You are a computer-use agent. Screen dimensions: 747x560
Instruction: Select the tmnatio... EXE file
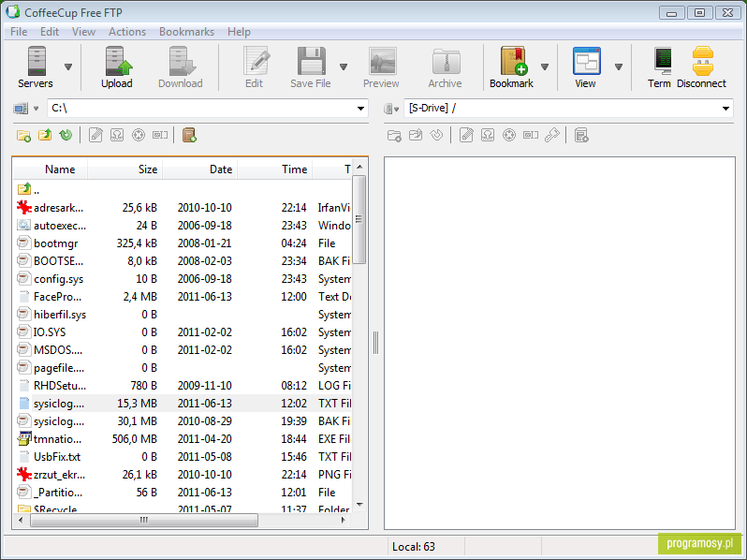pos(183,439)
